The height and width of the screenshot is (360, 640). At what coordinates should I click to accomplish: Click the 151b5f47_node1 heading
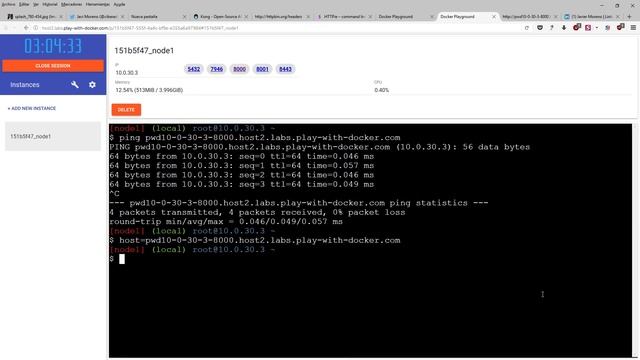[x=144, y=51]
